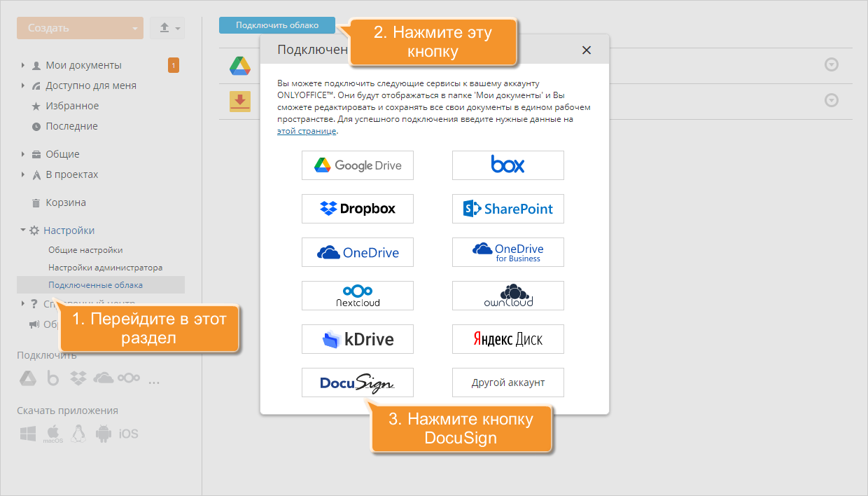Image resolution: width=868 pixels, height=496 pixels.
Task: Collapse the Настройки section arrow
Action: 23,230
